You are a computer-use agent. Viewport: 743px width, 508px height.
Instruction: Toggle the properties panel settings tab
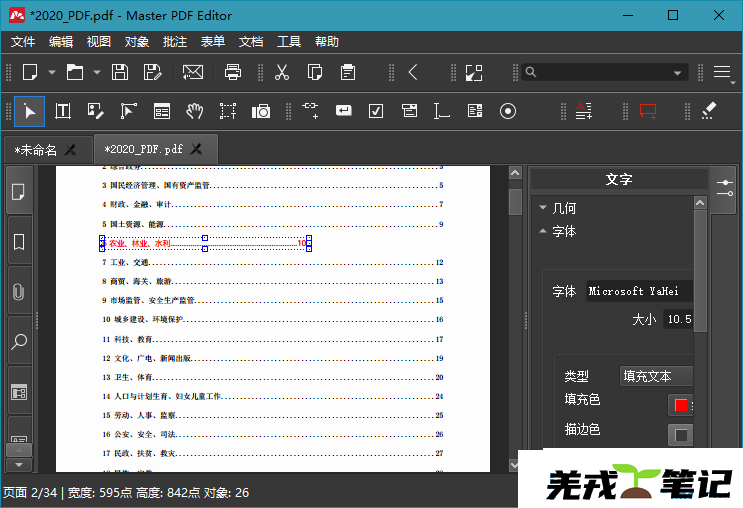(724, 186)
